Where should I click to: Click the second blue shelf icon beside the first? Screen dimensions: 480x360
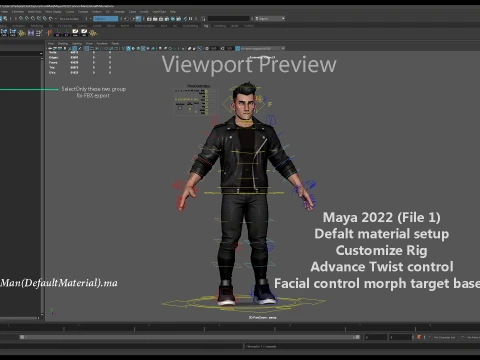13,33
